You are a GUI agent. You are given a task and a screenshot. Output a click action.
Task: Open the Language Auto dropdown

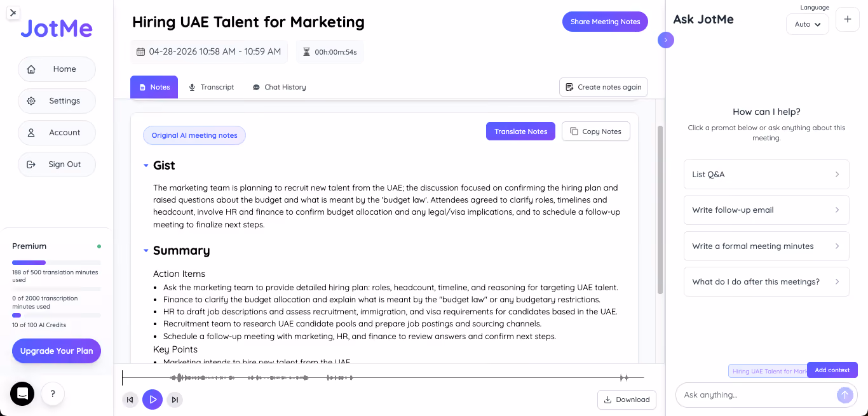click(x=807, y=24)
